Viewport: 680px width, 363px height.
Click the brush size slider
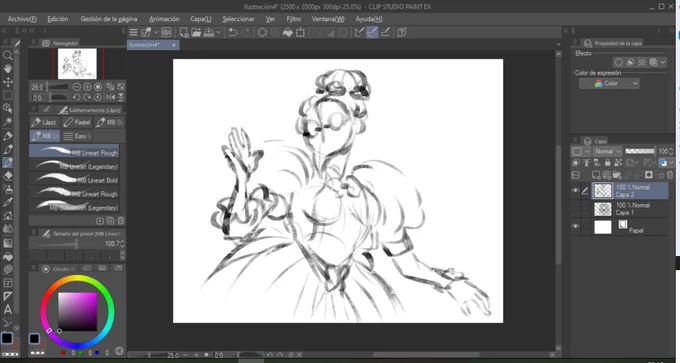66,244
